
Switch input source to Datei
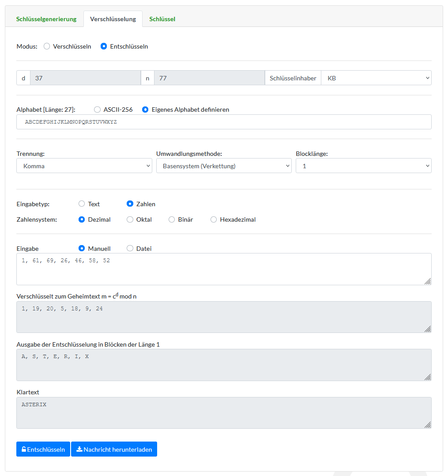[x=130, y=249]
